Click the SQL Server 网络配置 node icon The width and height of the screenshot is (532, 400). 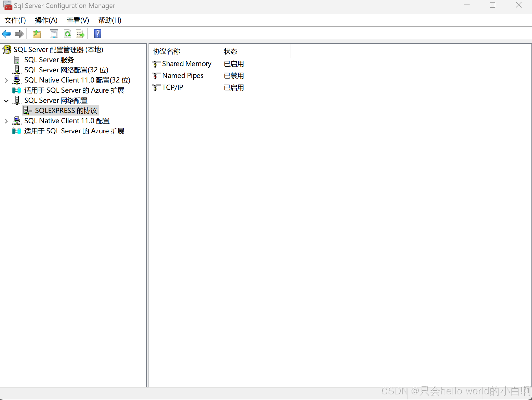17,101
